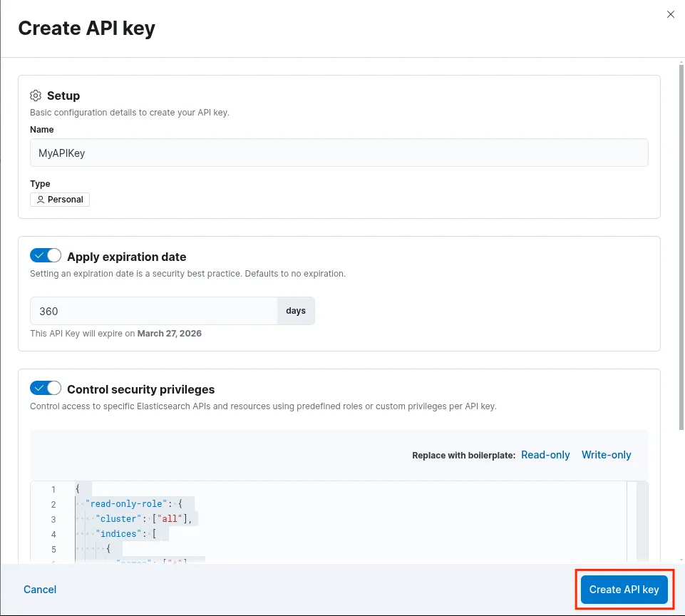Click line number 5 in editor gutter

(x=53, y=549)
